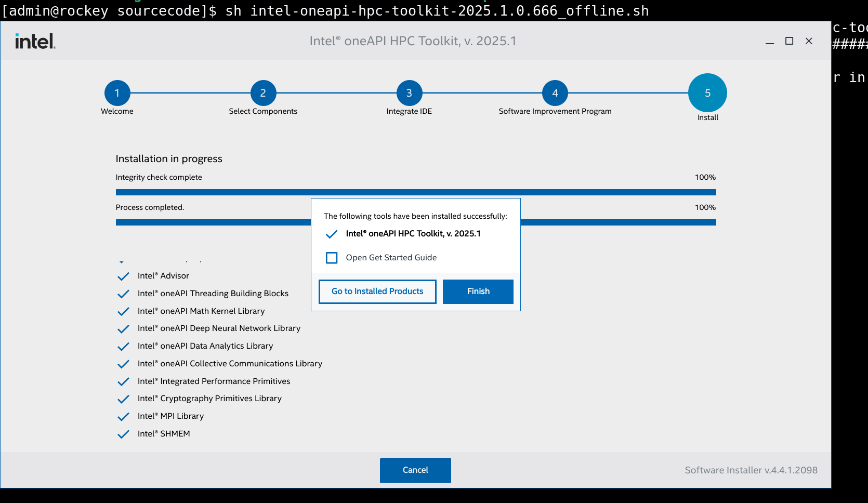Select step 2 Select Components circle

tap(263, 93)
